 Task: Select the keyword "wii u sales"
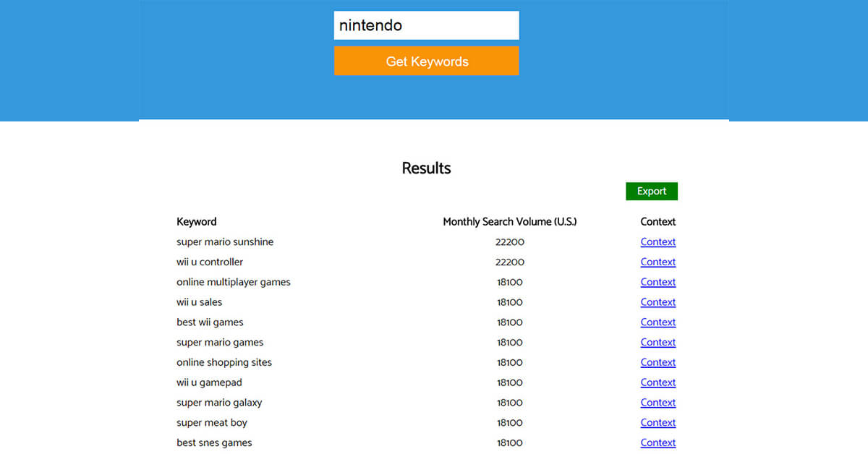[x=200, y=302]
